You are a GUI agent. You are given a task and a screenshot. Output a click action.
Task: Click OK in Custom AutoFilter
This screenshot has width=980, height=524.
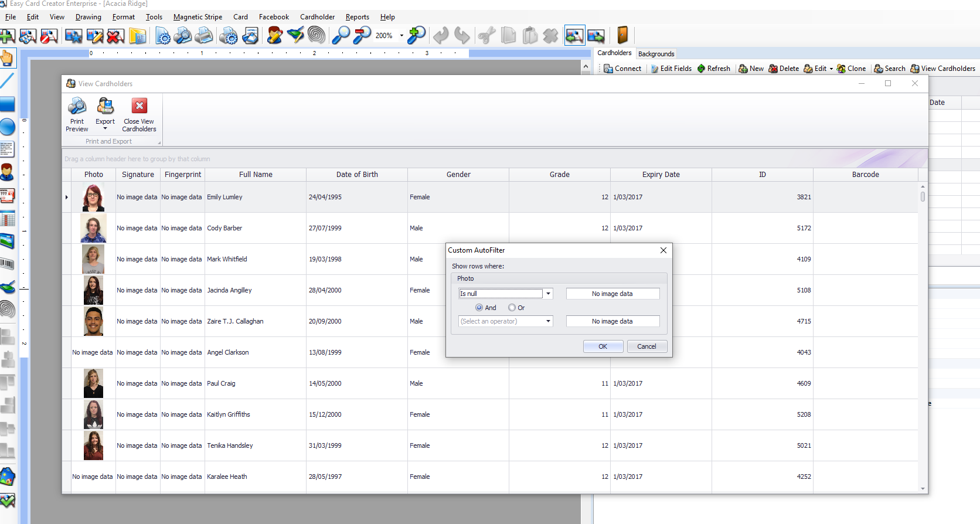(x=603, y=346)
